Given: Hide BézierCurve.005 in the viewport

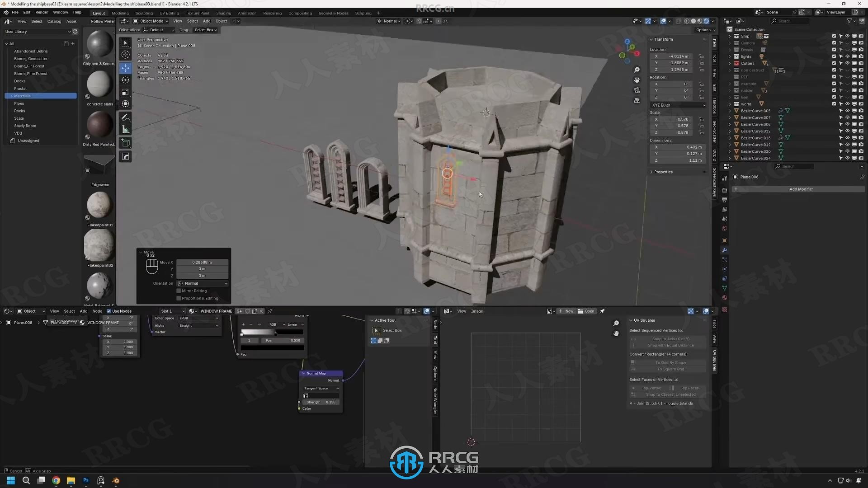Looking at the screenshot, I should (847, 111).
